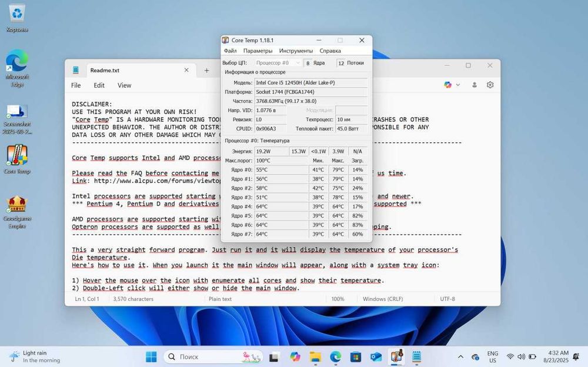Open File Explorer from the taskbar
588x367 pixels.
click(x=315, y=356)
